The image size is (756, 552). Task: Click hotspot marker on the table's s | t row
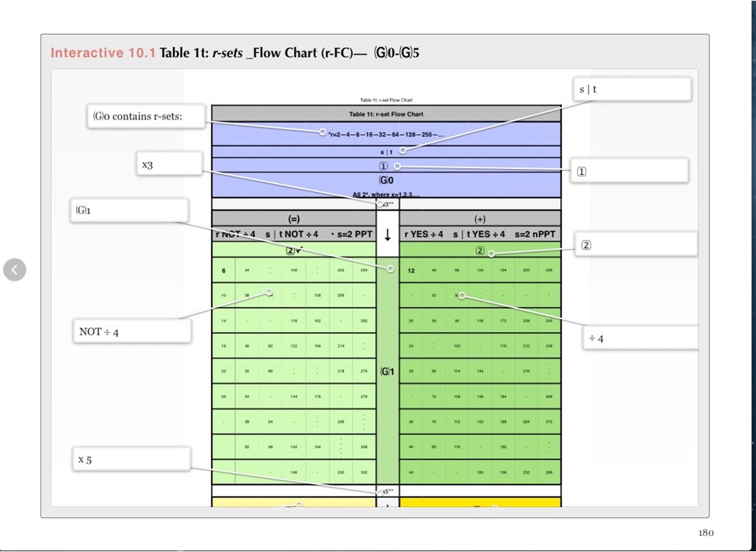point(402,151)
